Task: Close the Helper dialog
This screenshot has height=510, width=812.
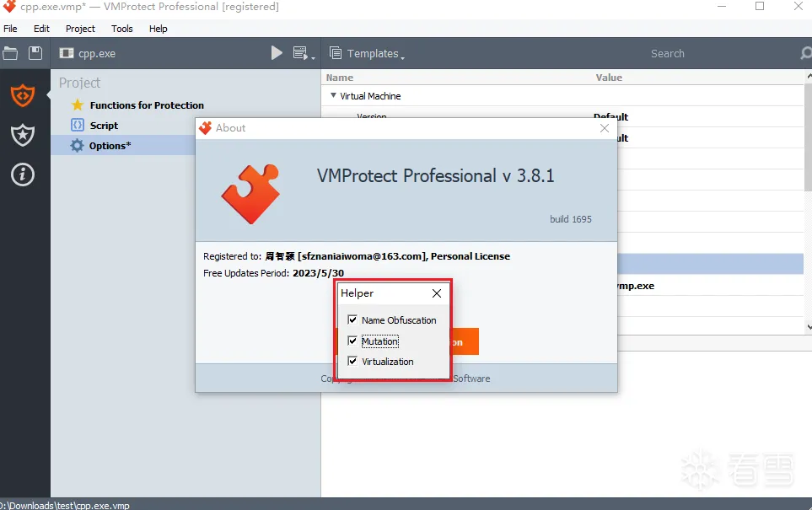Action: coord(437,293)
